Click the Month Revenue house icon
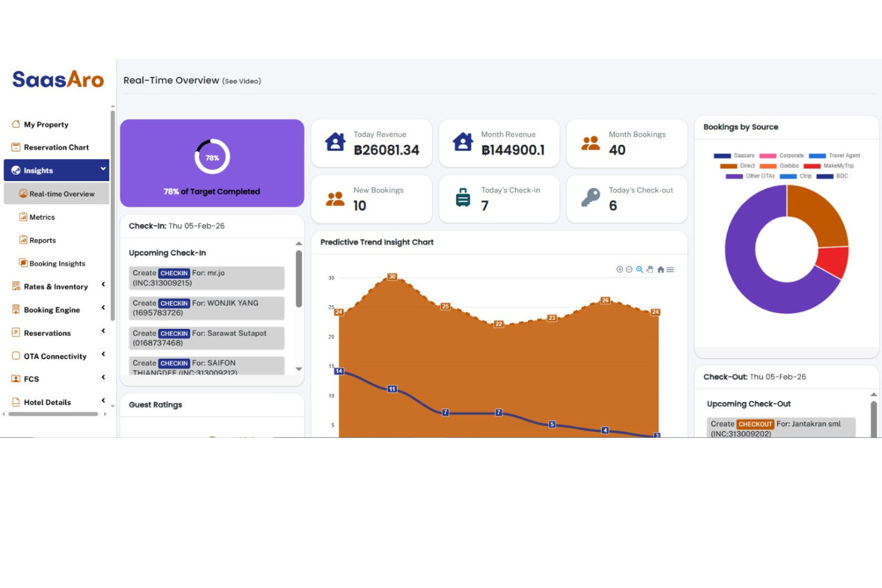 point(463,142)
